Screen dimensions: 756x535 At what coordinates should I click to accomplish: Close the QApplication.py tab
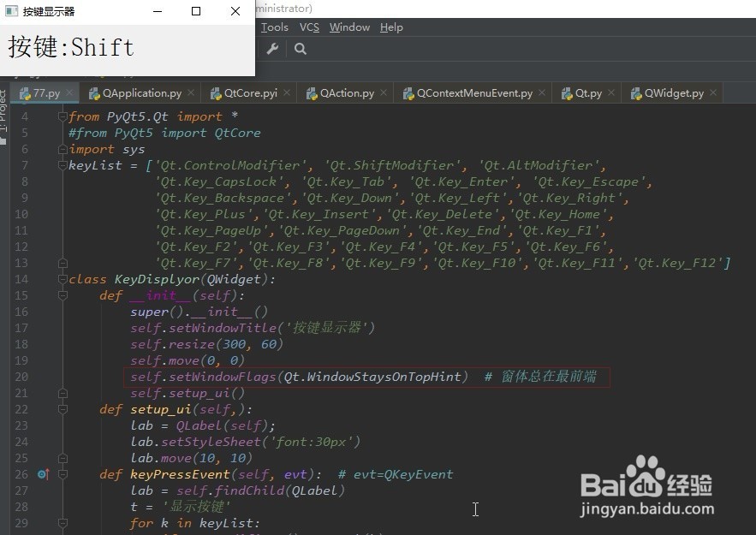tap(191, 92)
